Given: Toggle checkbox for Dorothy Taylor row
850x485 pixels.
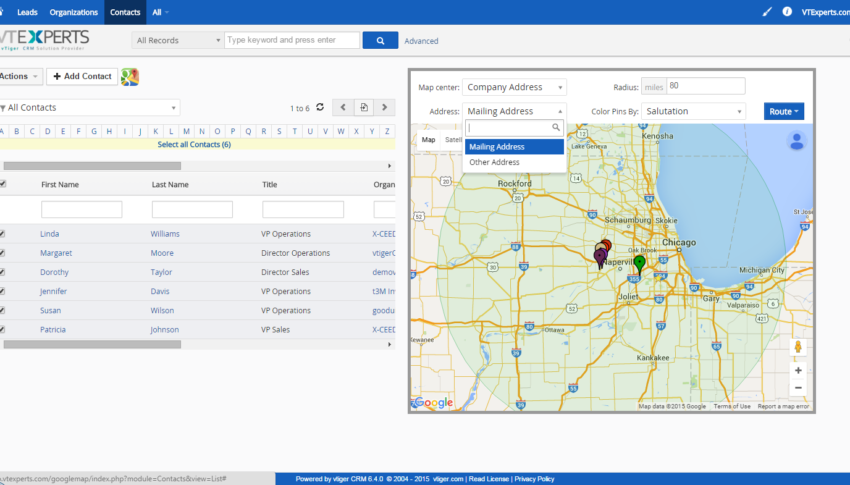Looking at the screenshot, I should point(3,272).
